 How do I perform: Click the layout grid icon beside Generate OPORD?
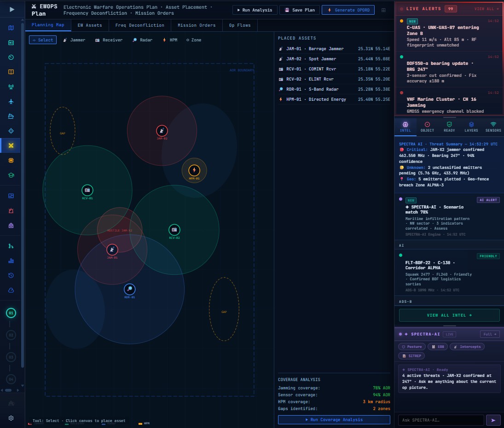[x=383, y=10]
